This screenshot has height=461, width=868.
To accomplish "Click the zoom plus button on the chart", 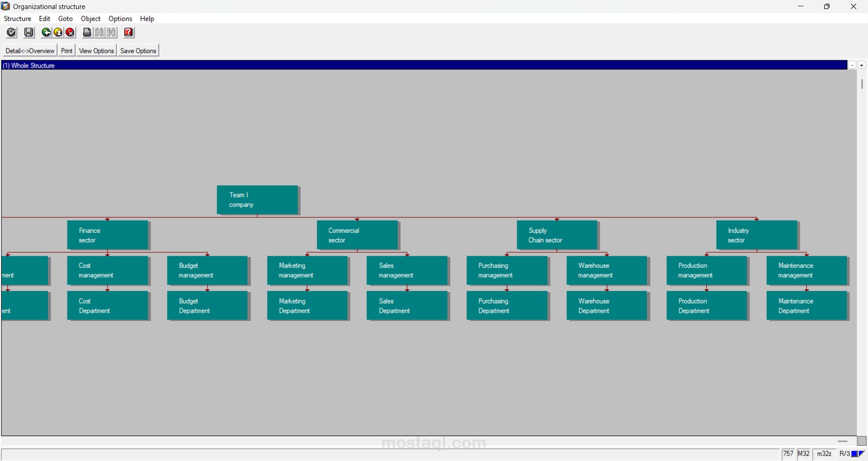I will (862, 65).
